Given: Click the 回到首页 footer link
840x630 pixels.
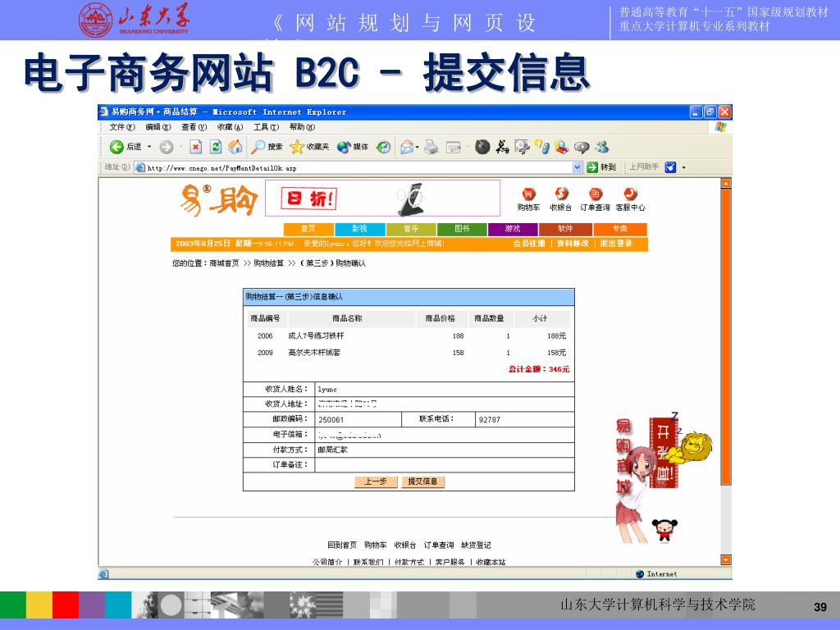Looking at the screenshot, I should pyautogui.click(x=342, y=545).
